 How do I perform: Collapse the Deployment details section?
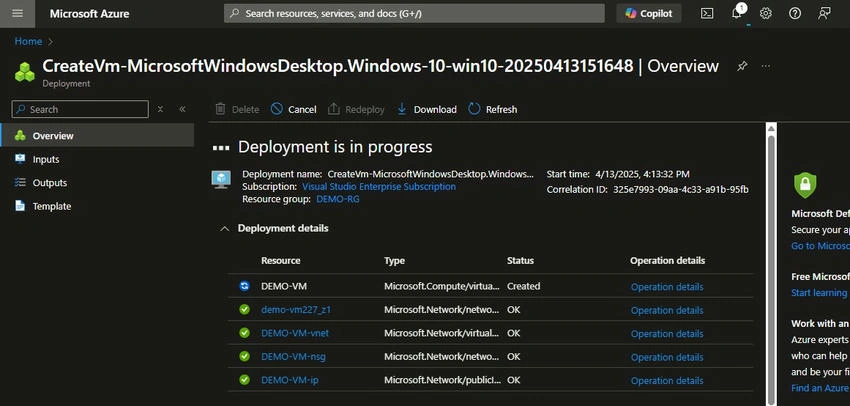[x=224, y=229]
